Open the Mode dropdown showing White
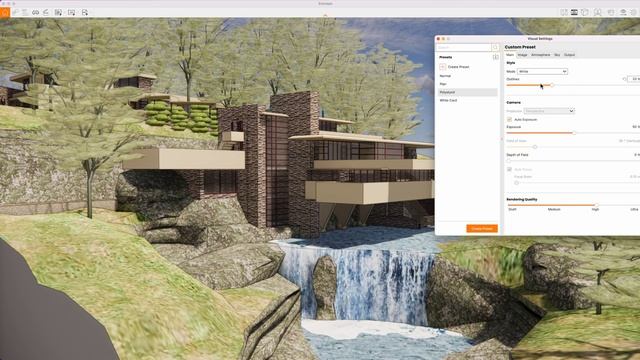The width and height of the screenshot is (640, 360). 542,71
